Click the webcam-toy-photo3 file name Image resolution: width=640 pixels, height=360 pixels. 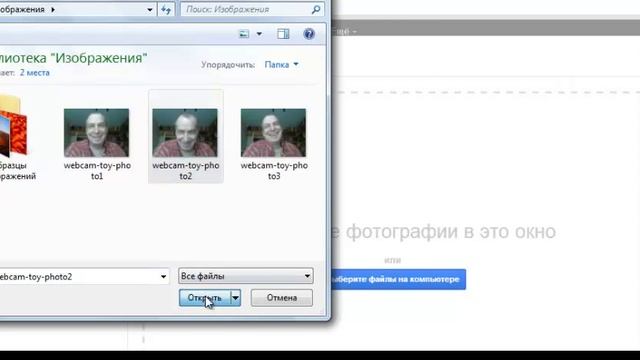coord(274,171)
